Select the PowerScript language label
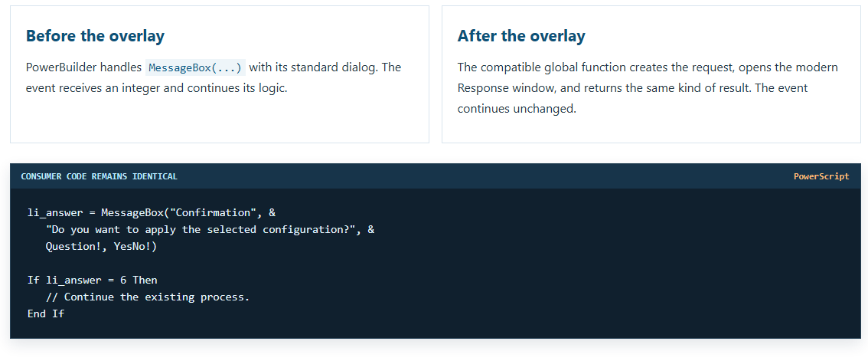 (x=821, y=176)
